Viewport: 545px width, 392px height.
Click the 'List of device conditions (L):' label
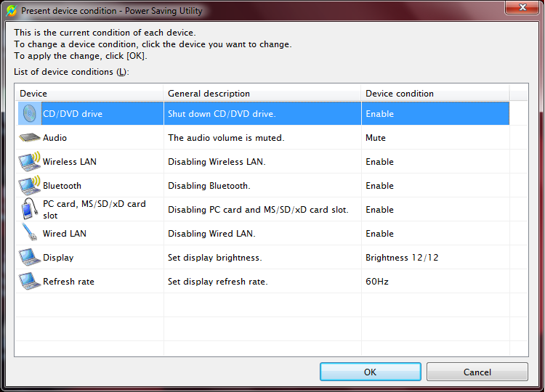pos(71,72)
